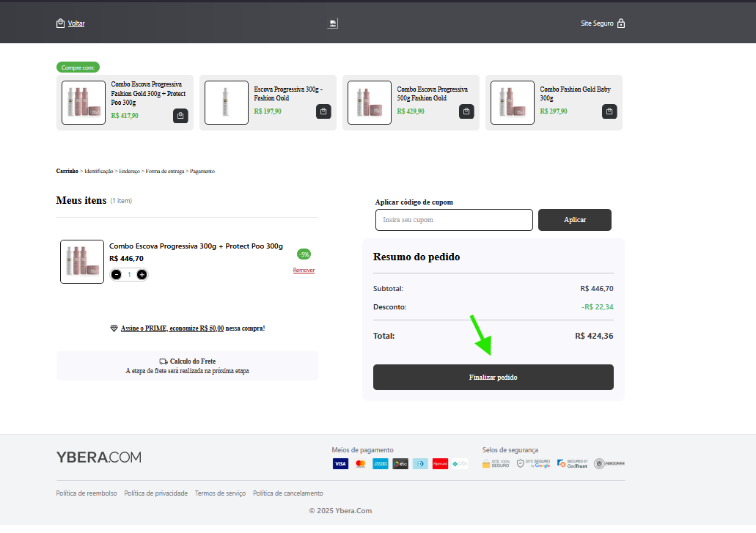Click Desconto value -R$ 22,34
This screenshot has width=756, height=533.
[x=598, y=307]
